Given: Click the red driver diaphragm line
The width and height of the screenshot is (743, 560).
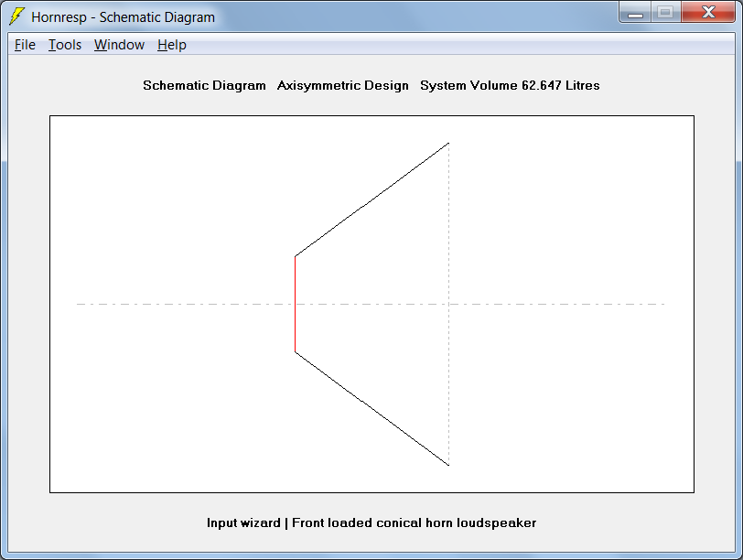Looking at the screenshot, I should coord(296,304).
